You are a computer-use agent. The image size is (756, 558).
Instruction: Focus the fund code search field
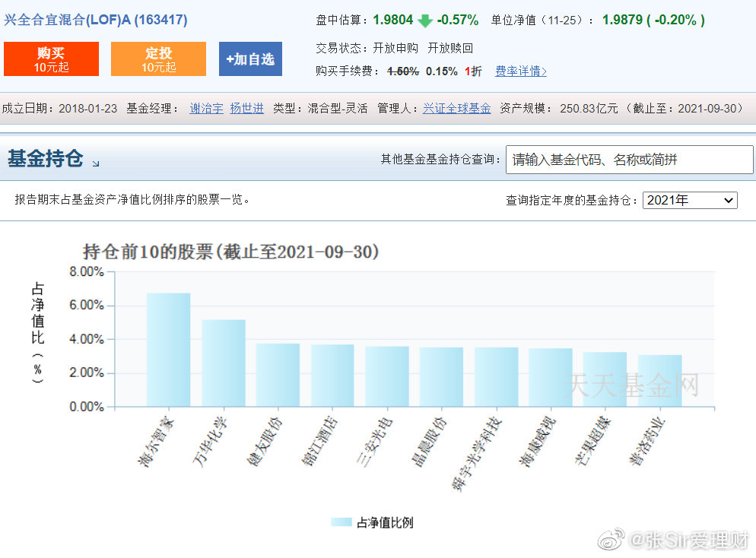tap(629, 160)
